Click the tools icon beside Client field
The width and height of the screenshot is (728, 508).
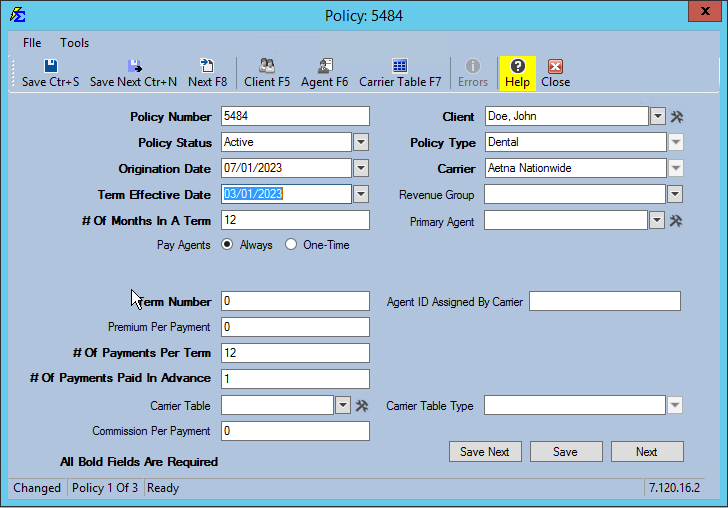tap(676, 117)
